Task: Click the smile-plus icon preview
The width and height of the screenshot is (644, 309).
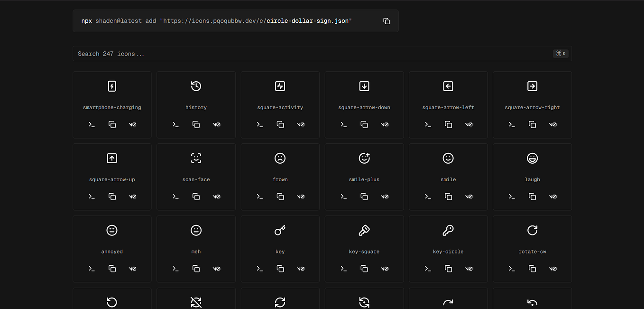Action: coord(364,158)
